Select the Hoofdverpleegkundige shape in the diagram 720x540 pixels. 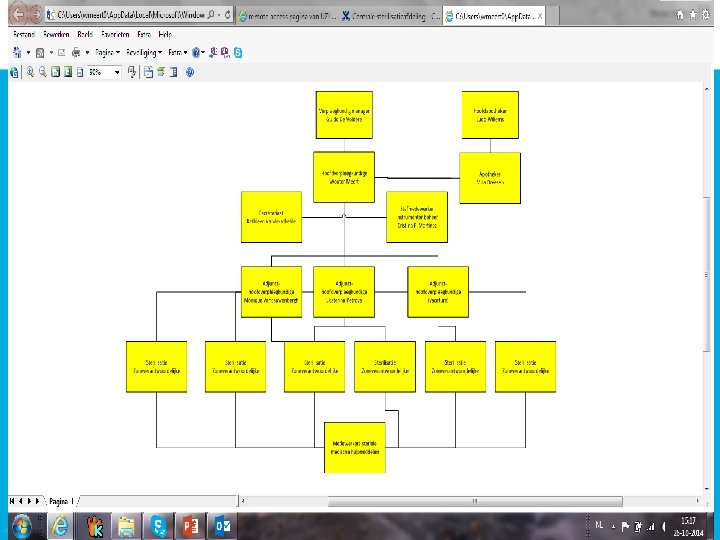pos(344,177)
